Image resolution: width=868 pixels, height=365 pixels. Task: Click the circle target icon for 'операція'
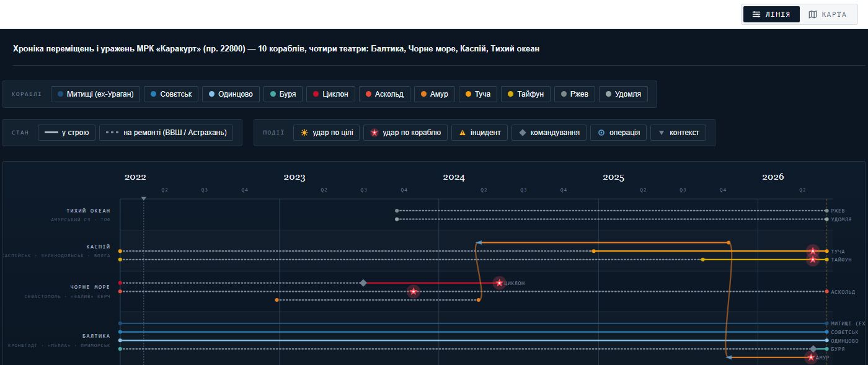point(601,133)
